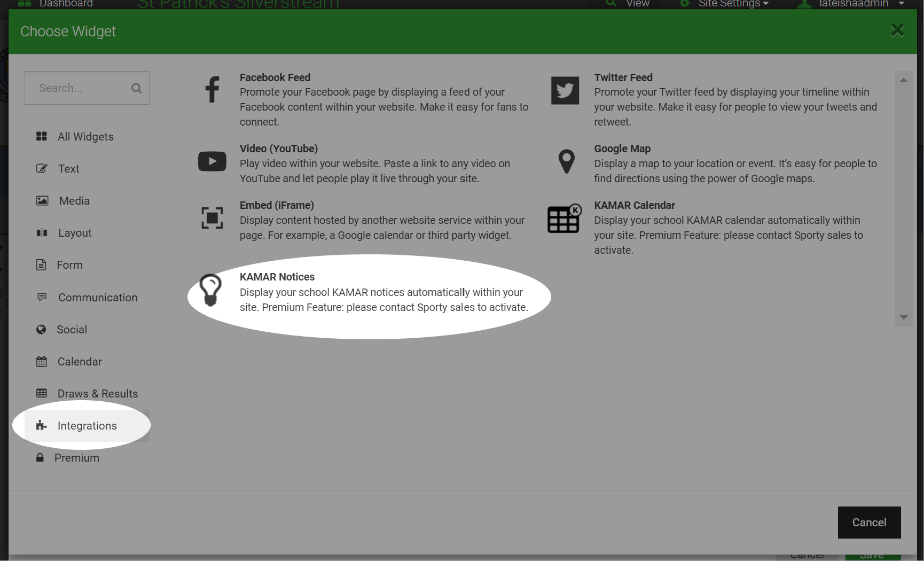Open the Text widget category
Image resolution: width=924 pixels, height=561 pixels.
tap(87, 169)
